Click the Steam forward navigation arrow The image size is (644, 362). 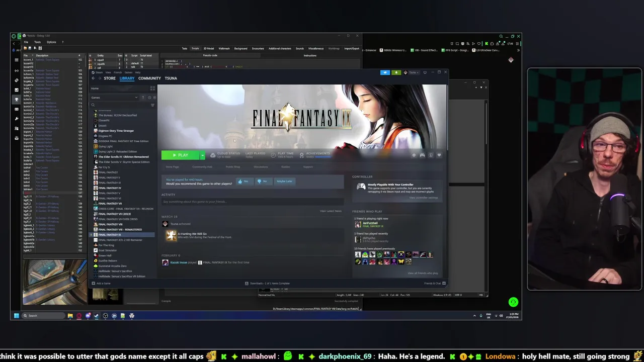coord(99,78)
